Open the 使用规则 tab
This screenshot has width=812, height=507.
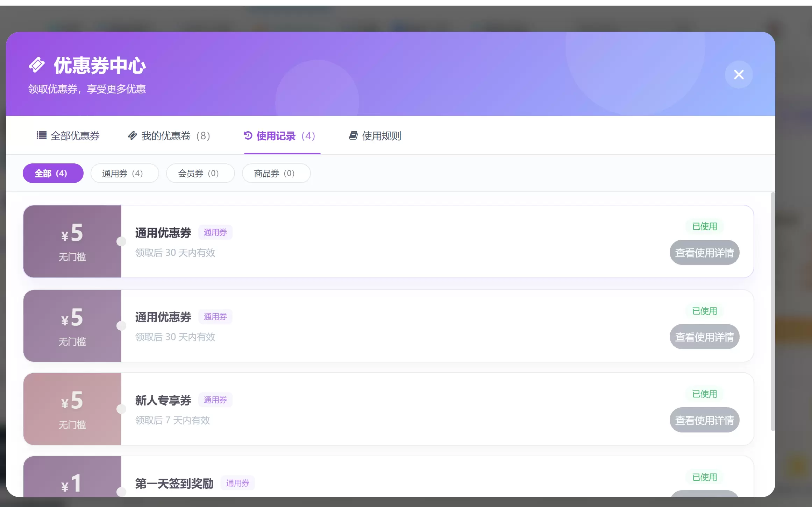375,136
